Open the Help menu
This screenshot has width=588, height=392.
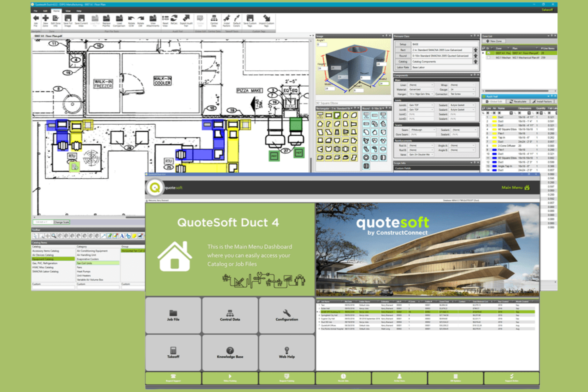click(79, 11)
